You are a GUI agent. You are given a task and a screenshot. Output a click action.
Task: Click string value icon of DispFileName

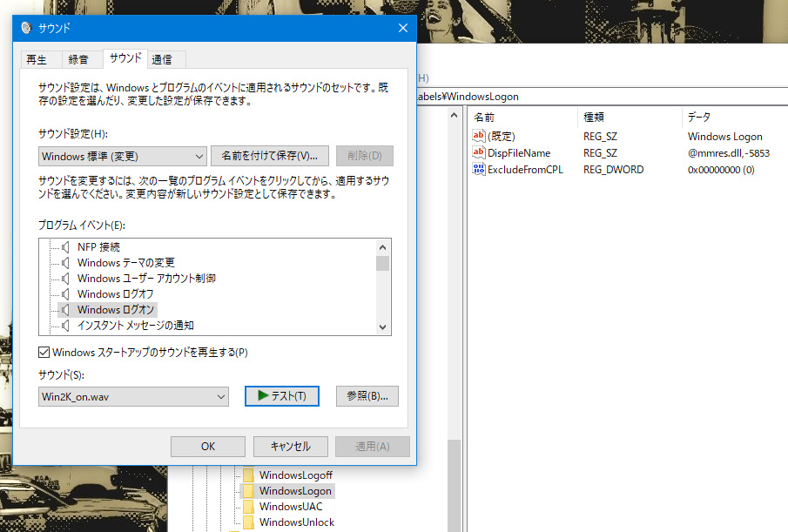(478, 152)
